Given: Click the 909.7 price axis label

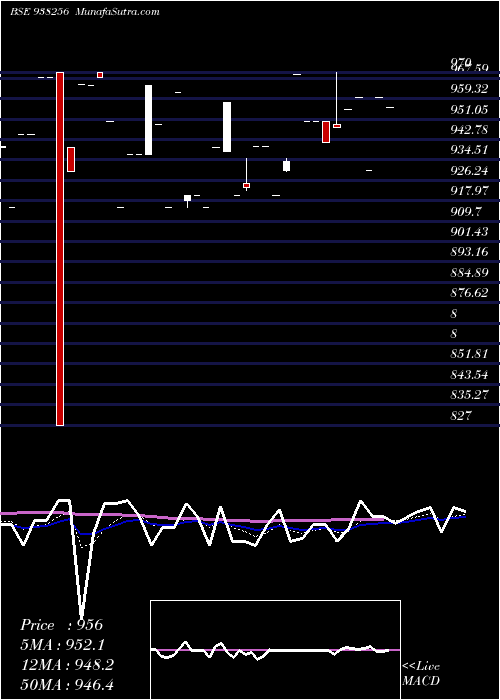Looking at the screenshot, I should pos(466,212).
